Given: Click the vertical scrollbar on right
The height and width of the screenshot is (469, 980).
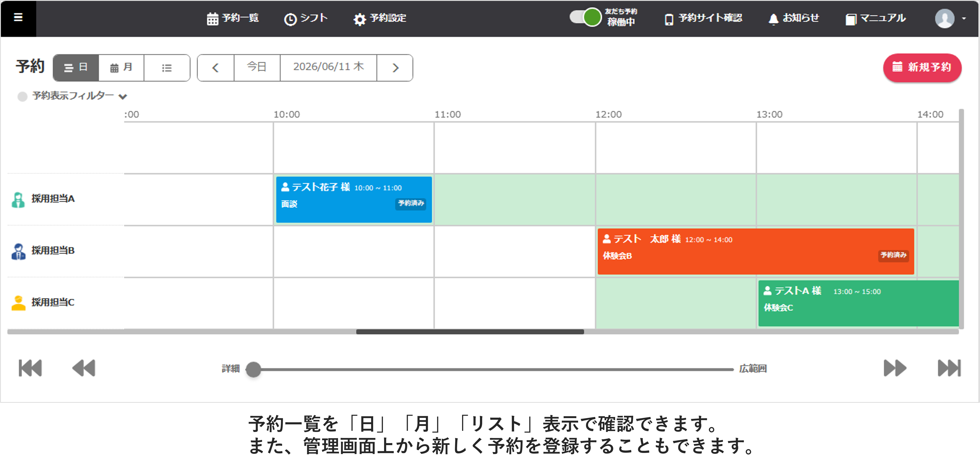Looking at the screenshot, I should 961,219.
